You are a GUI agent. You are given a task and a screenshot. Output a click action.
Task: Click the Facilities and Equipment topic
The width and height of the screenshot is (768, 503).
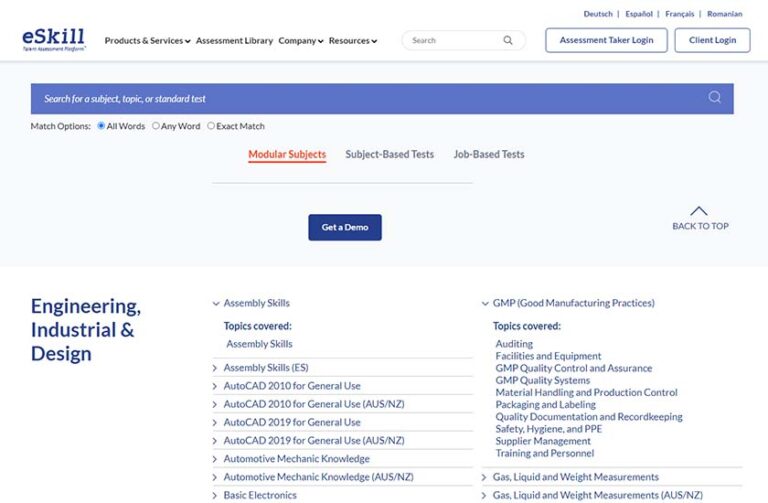548,356
